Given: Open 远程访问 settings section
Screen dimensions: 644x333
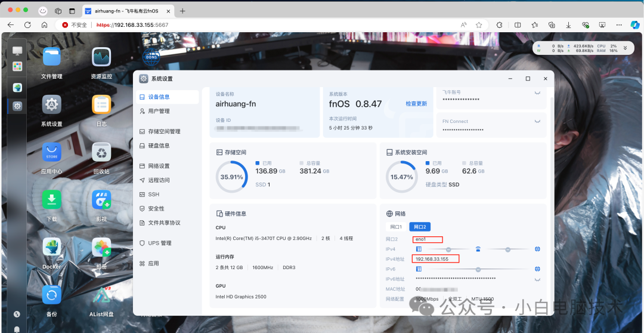Looking at the screenshot, I should (168, 180).
